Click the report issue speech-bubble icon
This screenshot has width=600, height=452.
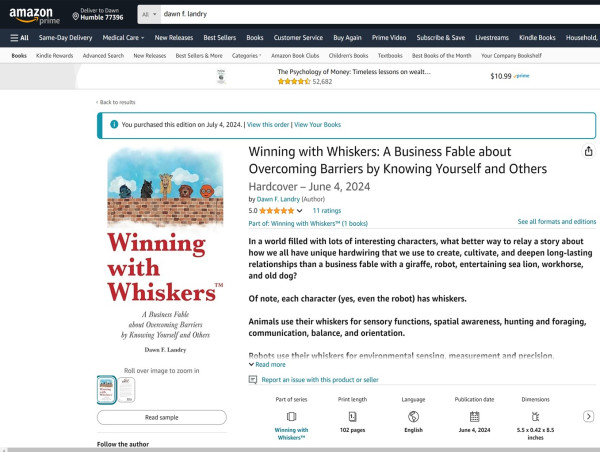pos(253,380)
